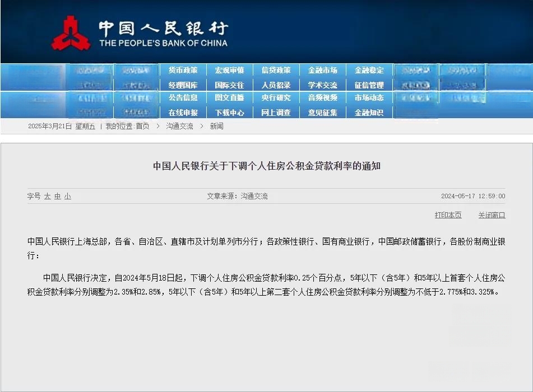This screenshot has height=392, width=533.
Task: Open 图文直播 from the navigation
Action: (x=229, y=97)
